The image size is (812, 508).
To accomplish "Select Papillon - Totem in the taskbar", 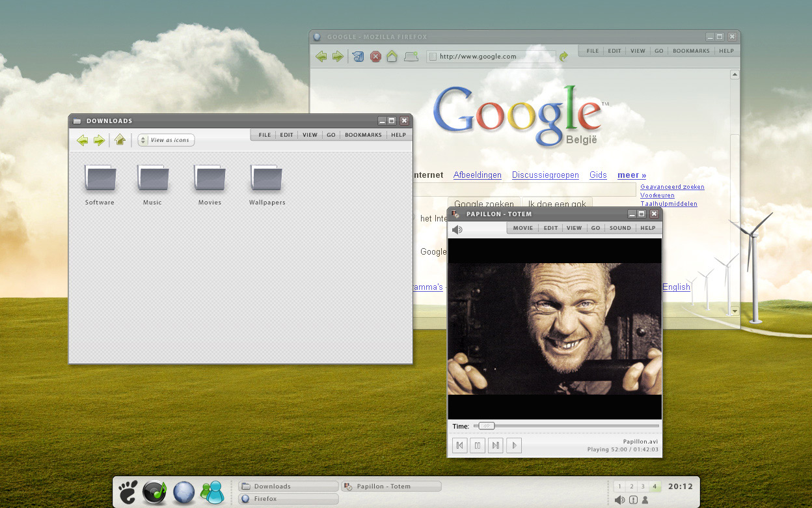I will pyautogui.click(x=391, y=487).
